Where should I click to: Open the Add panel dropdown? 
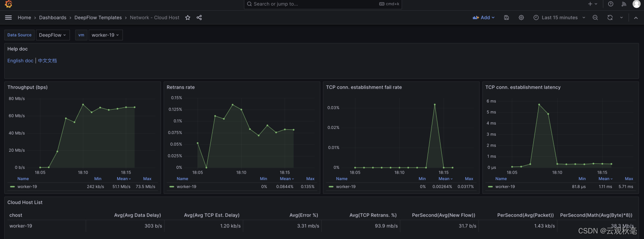pyautogui.click(x=484, y=18)
